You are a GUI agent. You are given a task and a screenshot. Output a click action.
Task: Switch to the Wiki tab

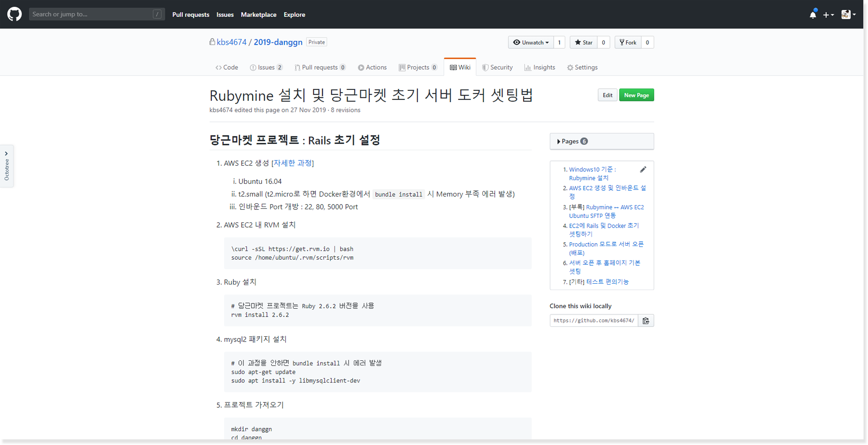coord(460,67)
